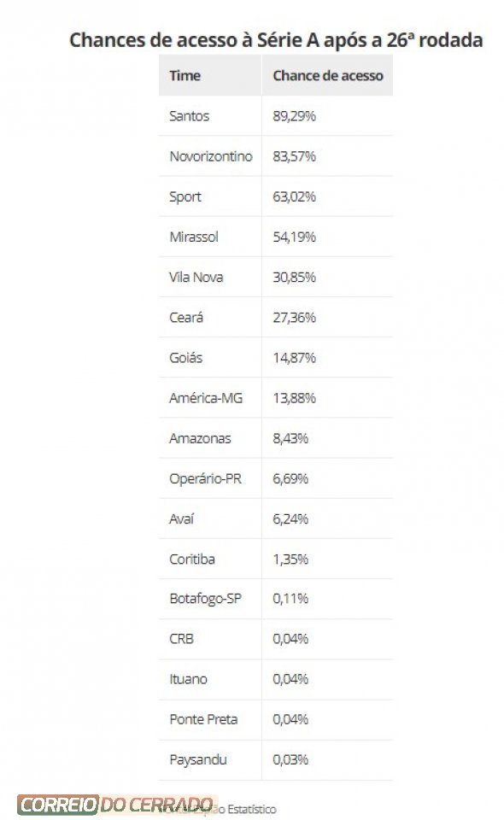Click the Ceará 27,36% percentage
Viewport: 504px width, 820px height.
coord(294,318)
